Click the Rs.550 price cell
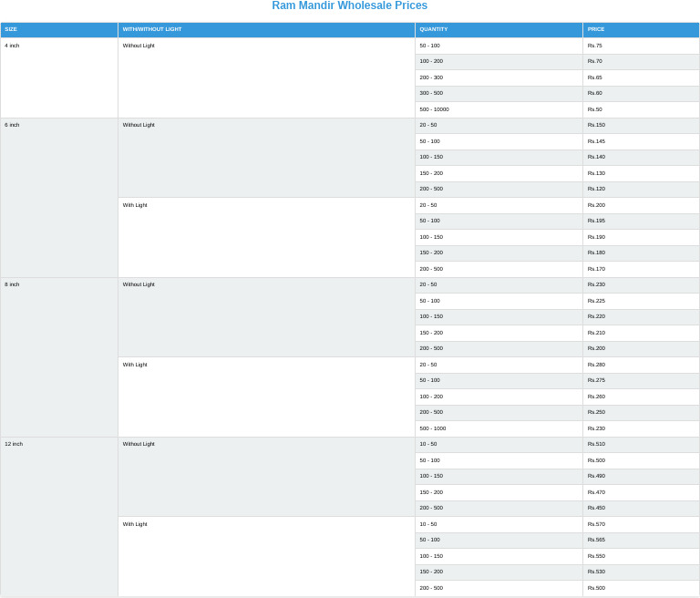 point(641,556)
